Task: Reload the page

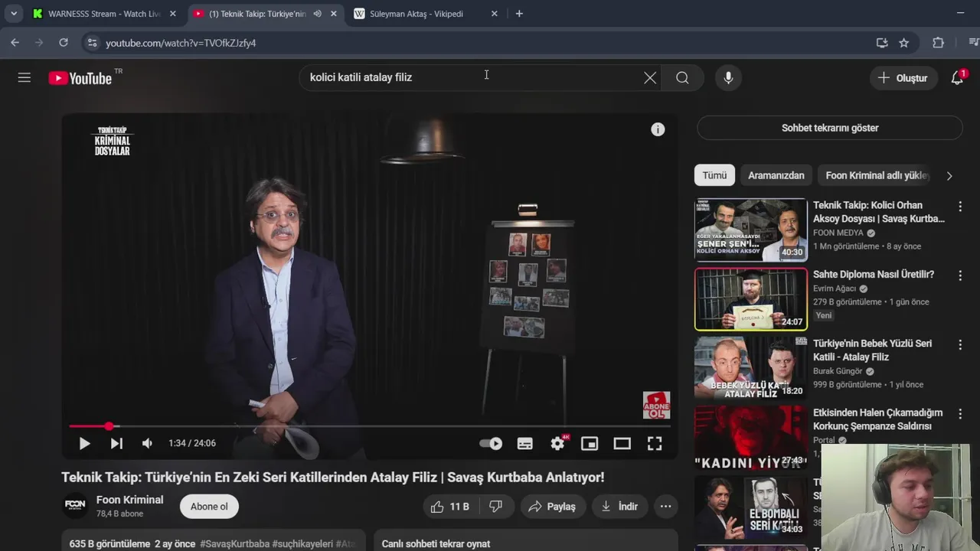Action: (64, 43)
